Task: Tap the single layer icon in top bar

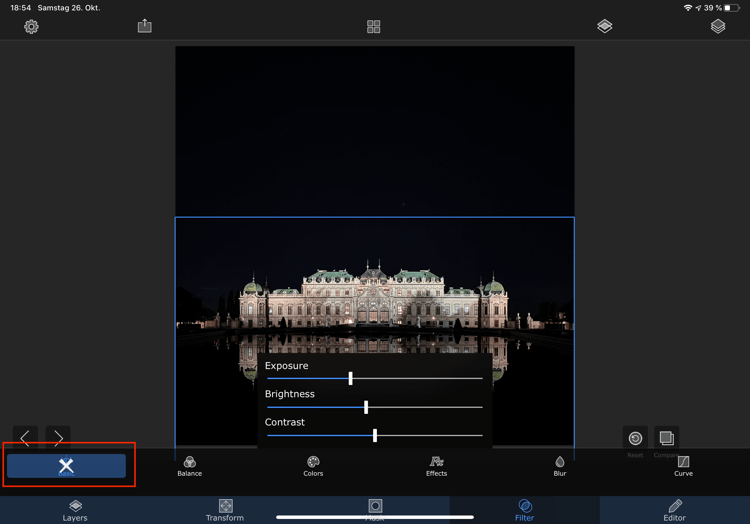Action: (605, 26)
